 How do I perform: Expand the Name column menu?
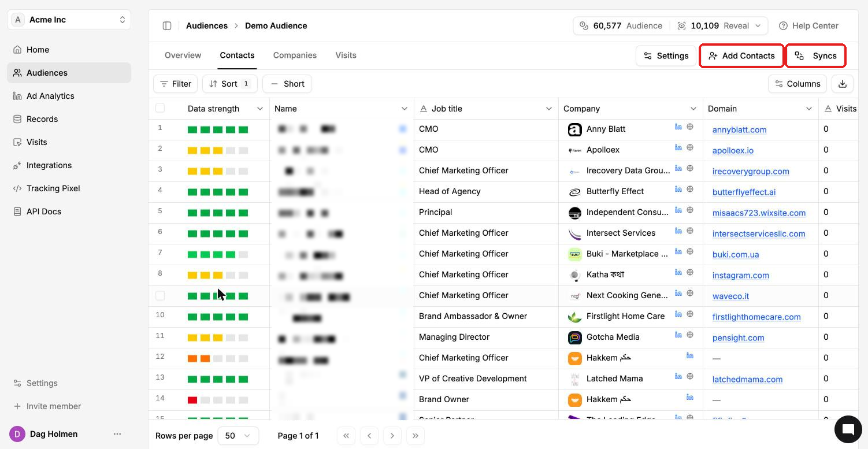pos(405,109)
